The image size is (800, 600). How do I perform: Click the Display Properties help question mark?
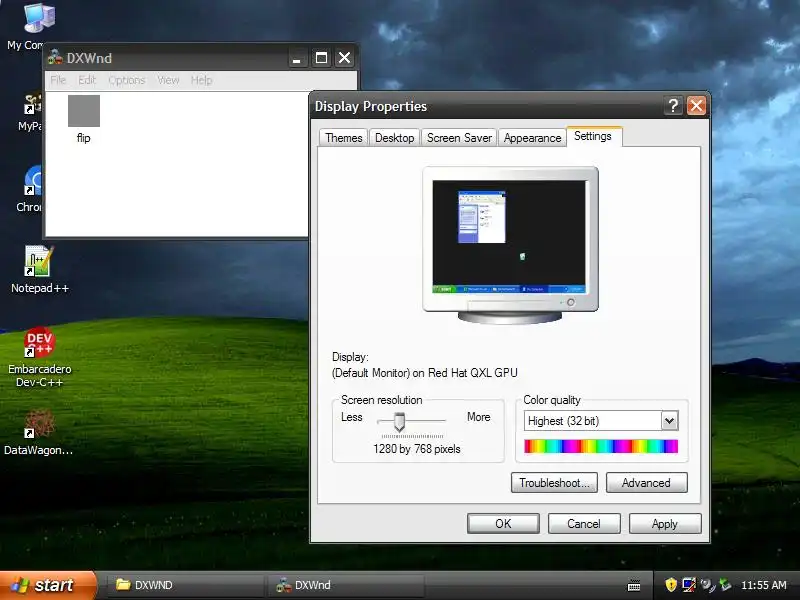tap(673, 106)
